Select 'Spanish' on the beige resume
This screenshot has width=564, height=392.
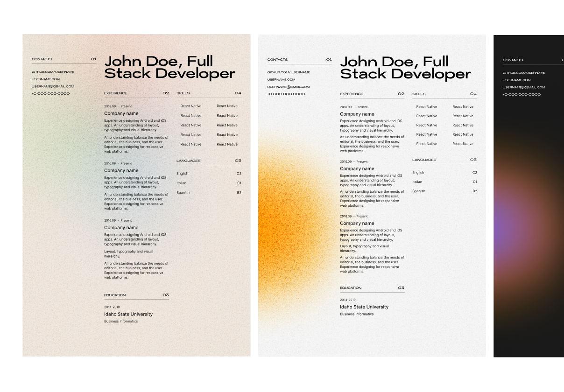(x=183, y=193)
